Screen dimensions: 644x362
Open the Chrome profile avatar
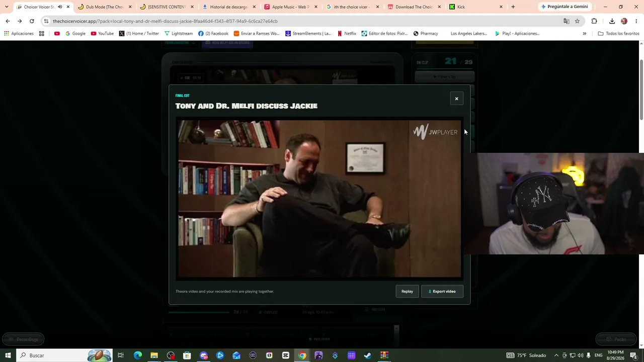[x=624, y=21]
